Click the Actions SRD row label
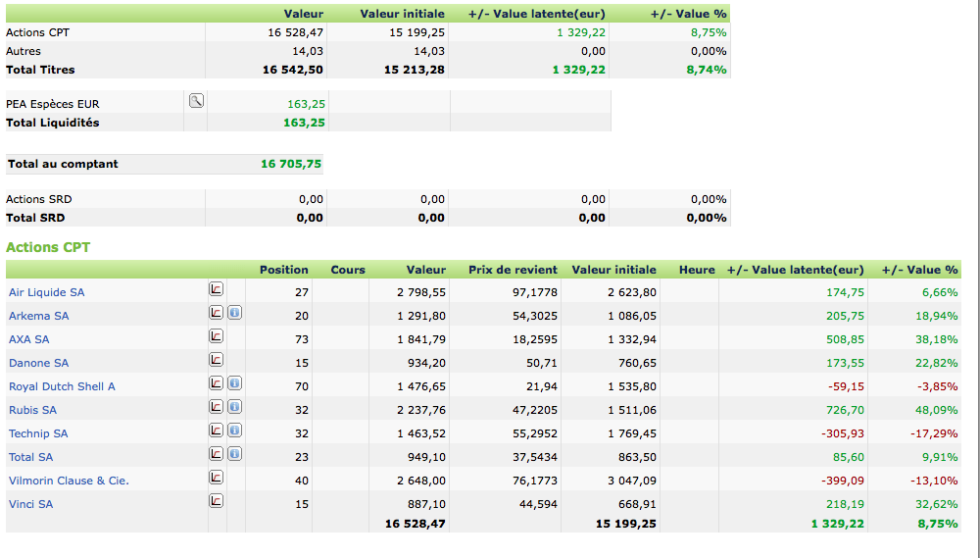The width and height of the screenshot is (980, 558). [39, 199]
